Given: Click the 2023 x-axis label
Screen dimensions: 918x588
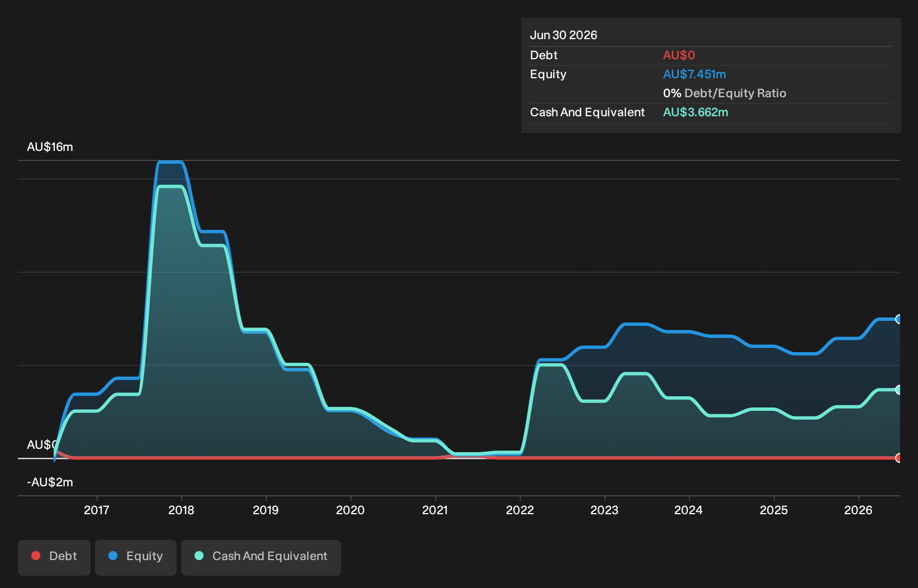Looking at the screenshot, I should (604, 510).
